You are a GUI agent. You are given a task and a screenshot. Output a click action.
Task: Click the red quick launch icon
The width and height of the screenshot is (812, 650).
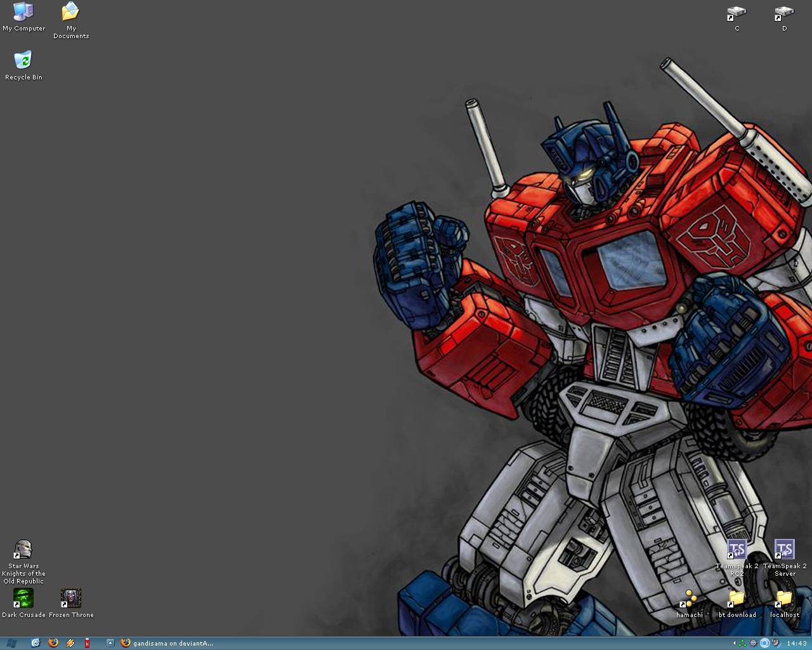pyautogui.click(x=88, y=643)
